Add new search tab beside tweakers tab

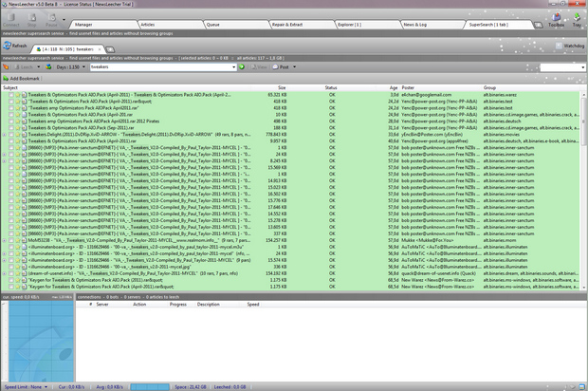[x=110, y=49]
